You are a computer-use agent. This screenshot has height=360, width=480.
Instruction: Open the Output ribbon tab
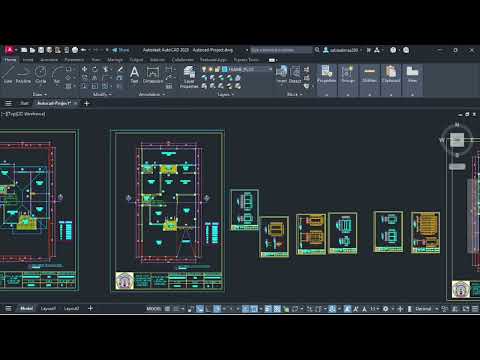click(136, 60)
